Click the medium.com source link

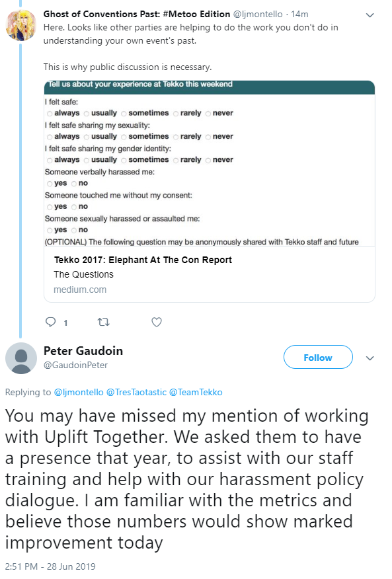point(80,289)
